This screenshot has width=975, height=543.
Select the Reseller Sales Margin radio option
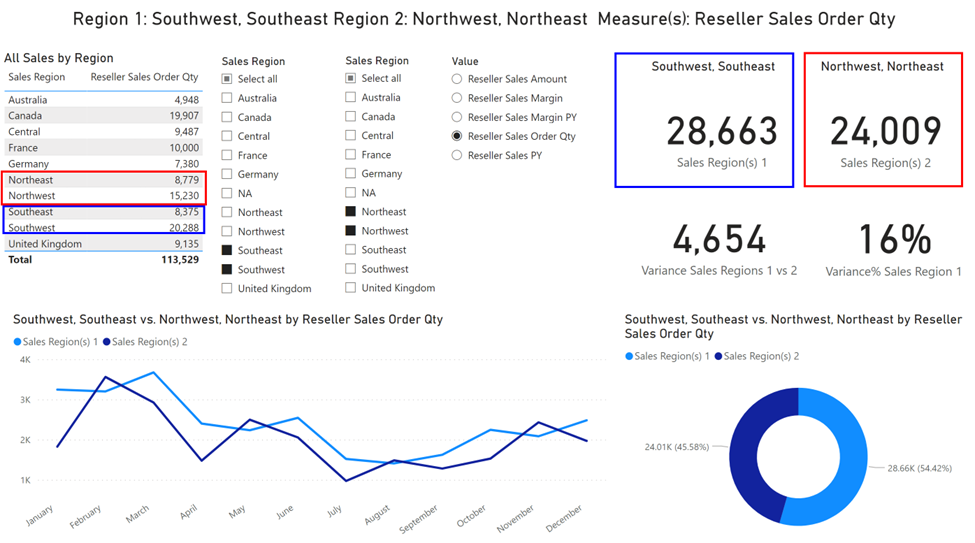pos(457,98)
